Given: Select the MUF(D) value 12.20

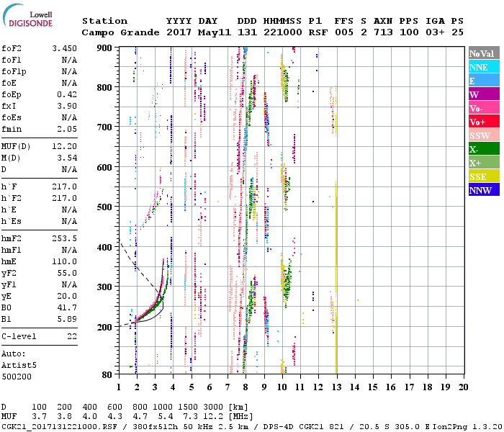Looking at the screenshot, I should coord(65,145).
